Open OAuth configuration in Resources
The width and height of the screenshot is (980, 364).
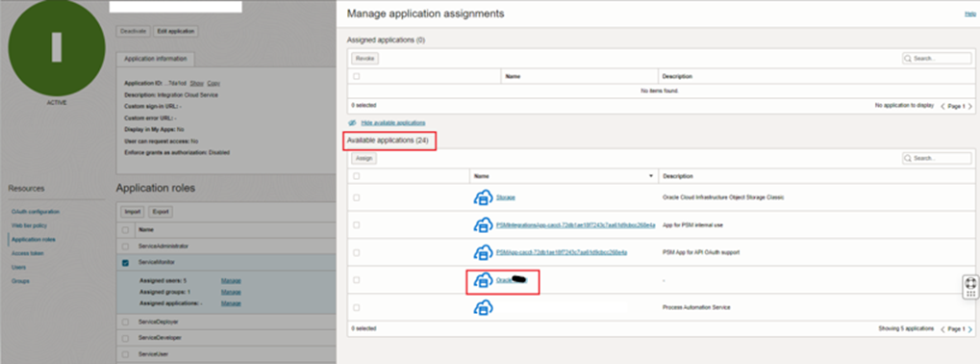pos(36,212)
